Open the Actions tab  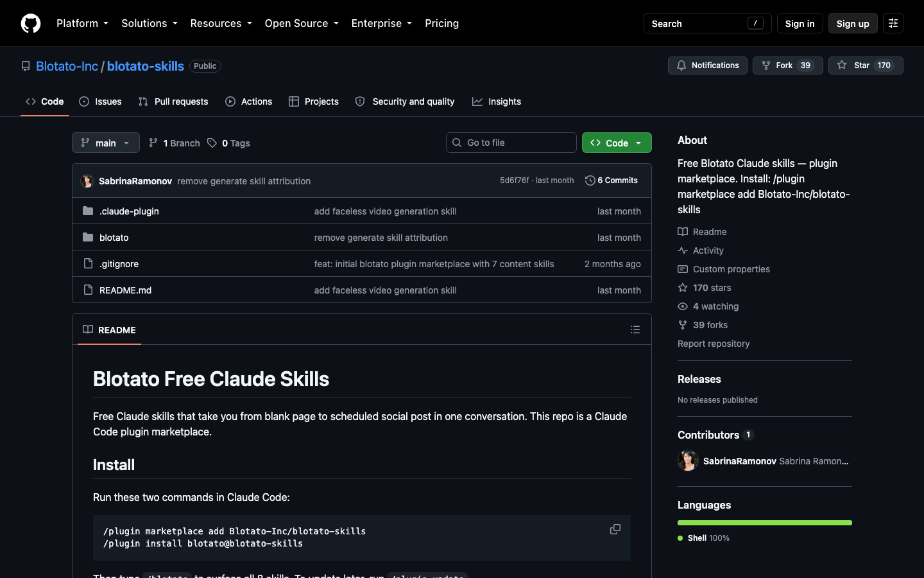click(249, 101)
